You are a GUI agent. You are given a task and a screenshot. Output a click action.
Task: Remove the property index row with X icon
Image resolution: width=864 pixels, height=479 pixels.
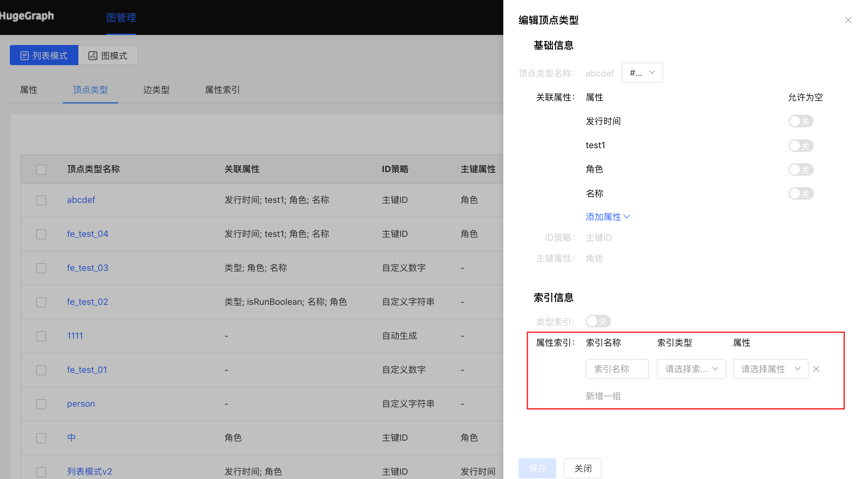click(x=816, y=369)
